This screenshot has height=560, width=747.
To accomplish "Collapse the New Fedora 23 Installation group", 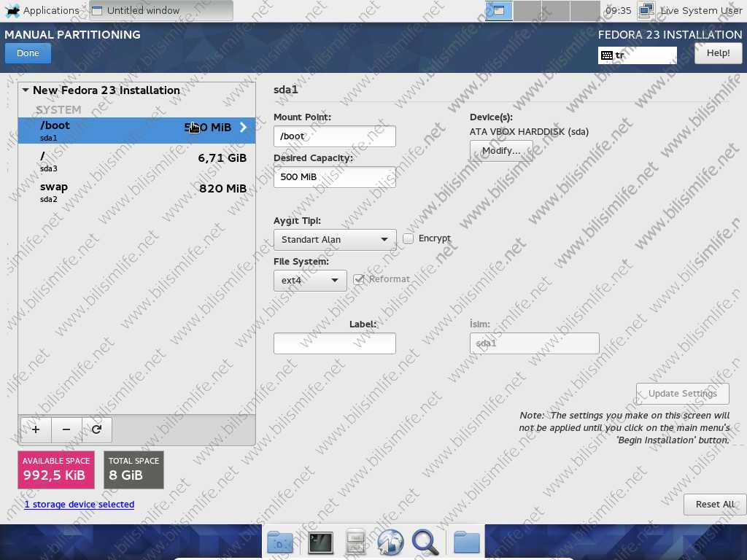I will (x=26, y=90).
